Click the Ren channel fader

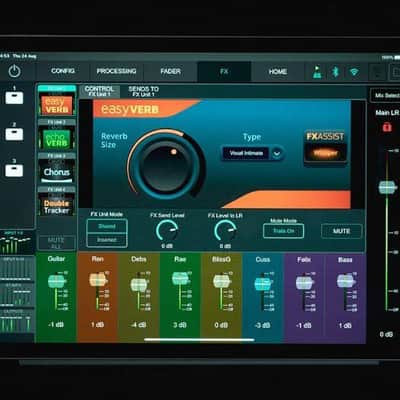point(98,280)
